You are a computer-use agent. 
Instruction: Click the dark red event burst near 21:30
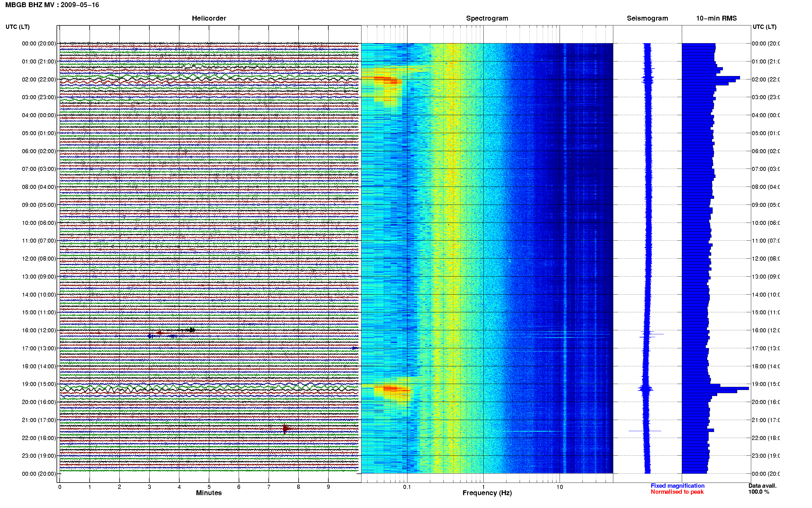[286, 429]
